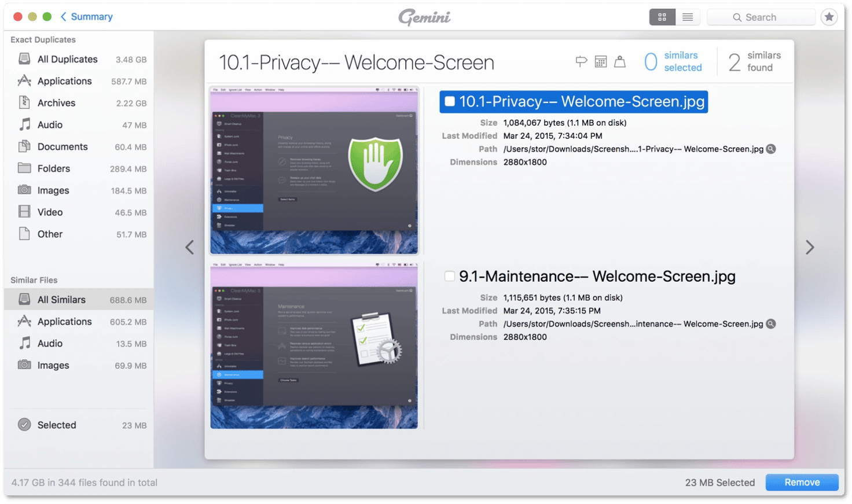852x504 pixels.
Task: Click the Search field
Action: 761,17
